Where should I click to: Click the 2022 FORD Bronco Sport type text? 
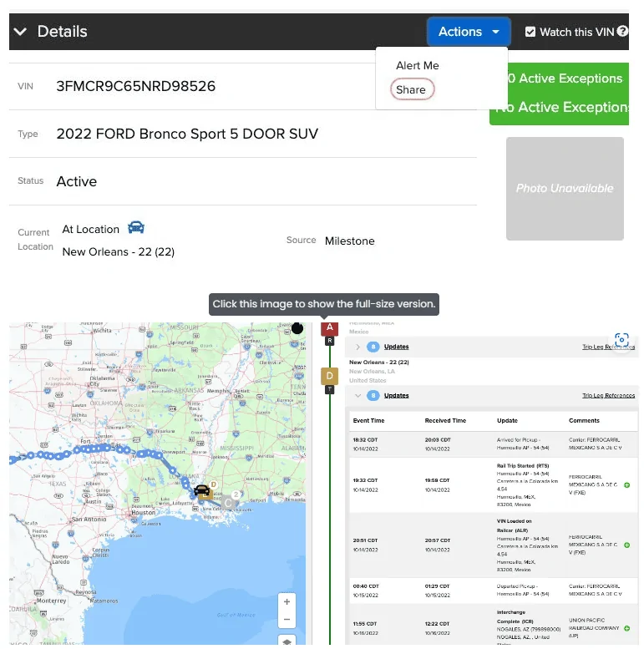coord(187,134)
